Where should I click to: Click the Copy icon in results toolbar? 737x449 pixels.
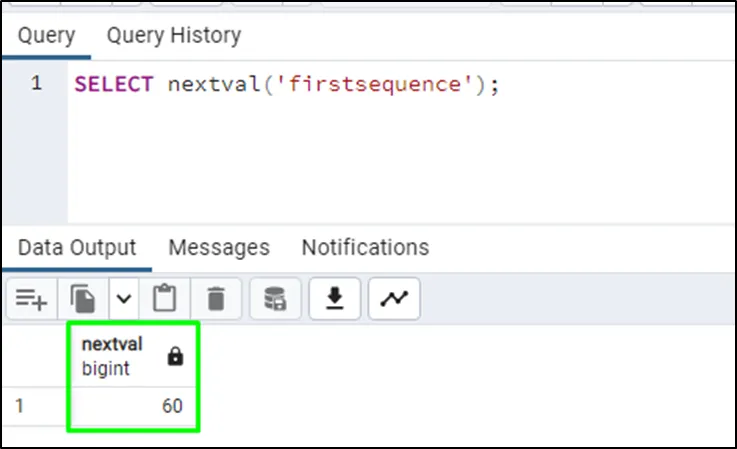pos(81,297)
